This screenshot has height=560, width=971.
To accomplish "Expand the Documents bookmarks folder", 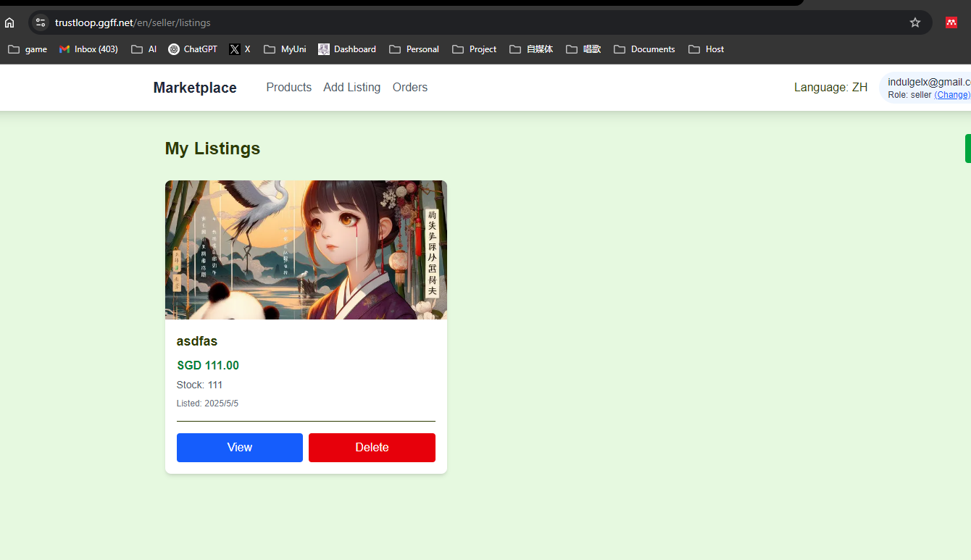I will coord(644,49).
